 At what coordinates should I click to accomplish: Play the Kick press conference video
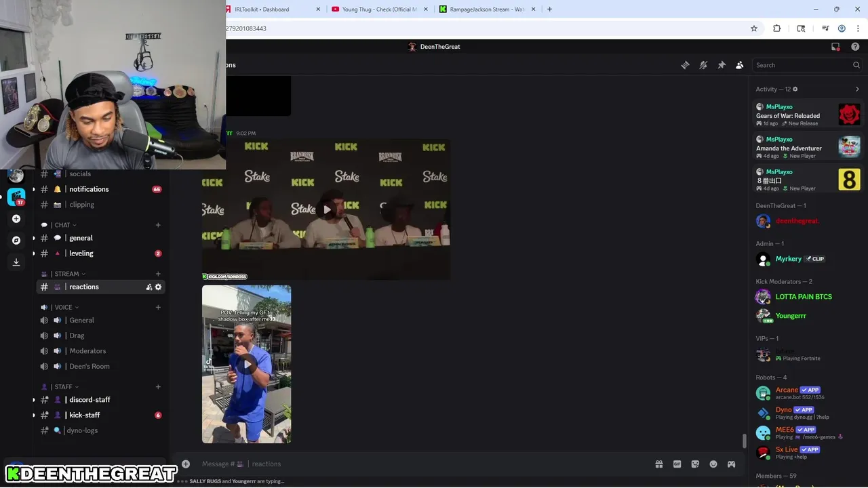pyautogui.click(x=327, y=209)
